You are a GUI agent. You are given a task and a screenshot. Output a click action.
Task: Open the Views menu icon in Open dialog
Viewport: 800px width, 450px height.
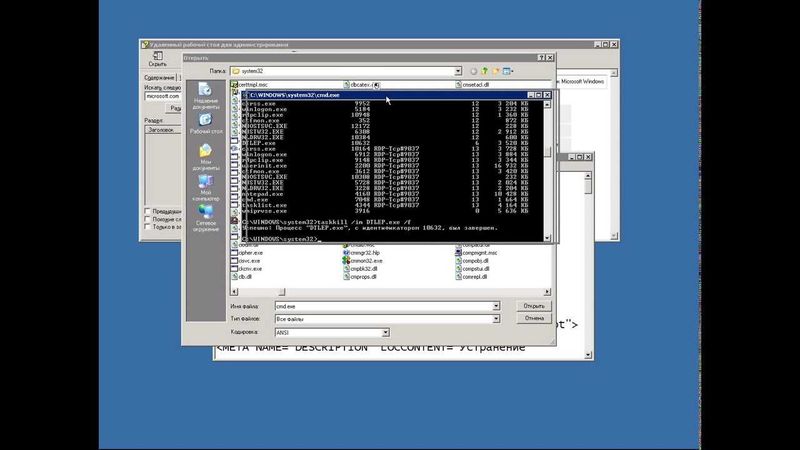coord(508,71)
